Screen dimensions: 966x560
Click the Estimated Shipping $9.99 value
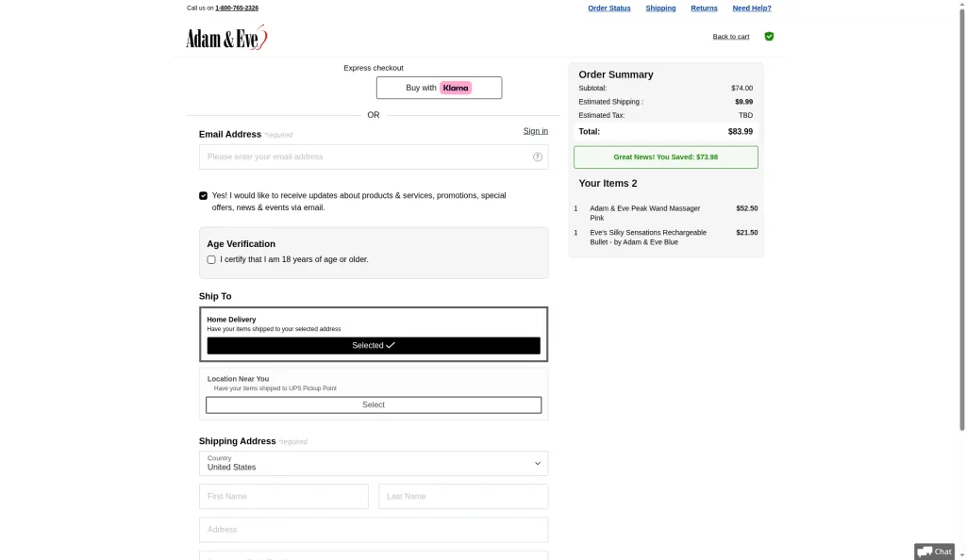click(x=743, y=102)
